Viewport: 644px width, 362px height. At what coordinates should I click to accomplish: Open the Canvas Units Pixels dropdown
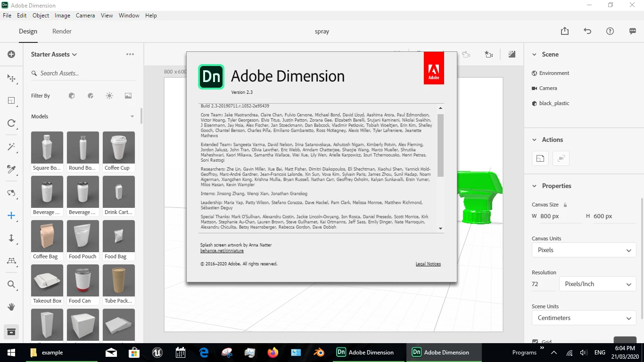click(x=584, y=250)
